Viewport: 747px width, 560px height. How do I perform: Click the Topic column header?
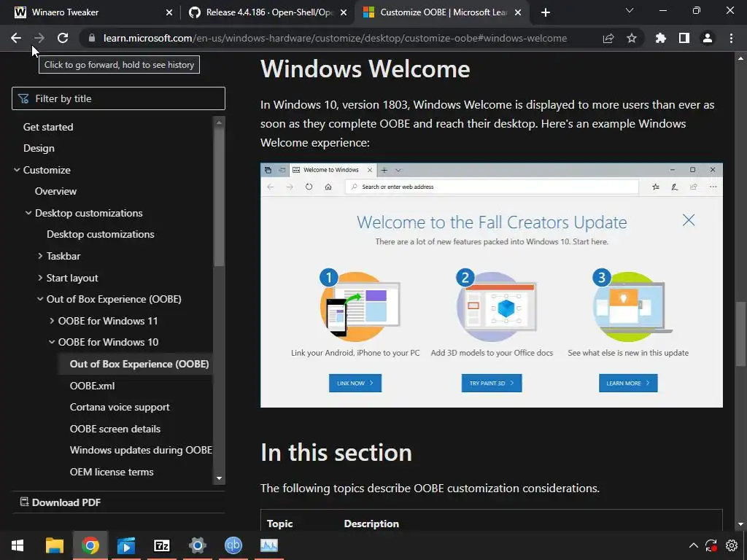(x=279, y=524)
